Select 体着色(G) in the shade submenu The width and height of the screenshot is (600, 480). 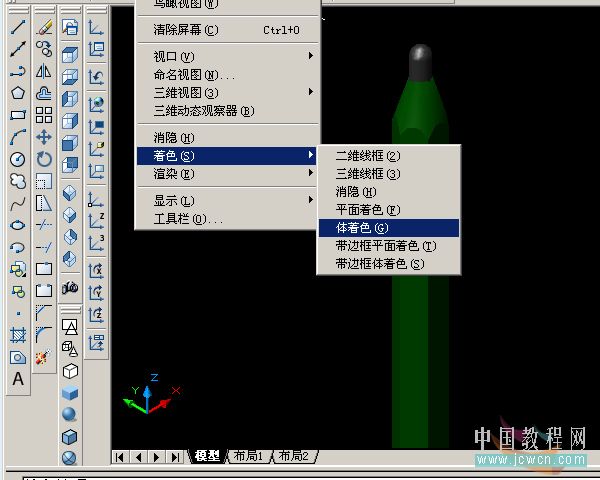(389, 228)
